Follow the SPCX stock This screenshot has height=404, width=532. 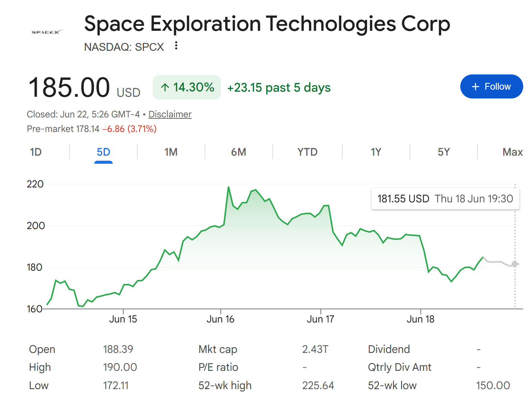(x=491, y=87)
